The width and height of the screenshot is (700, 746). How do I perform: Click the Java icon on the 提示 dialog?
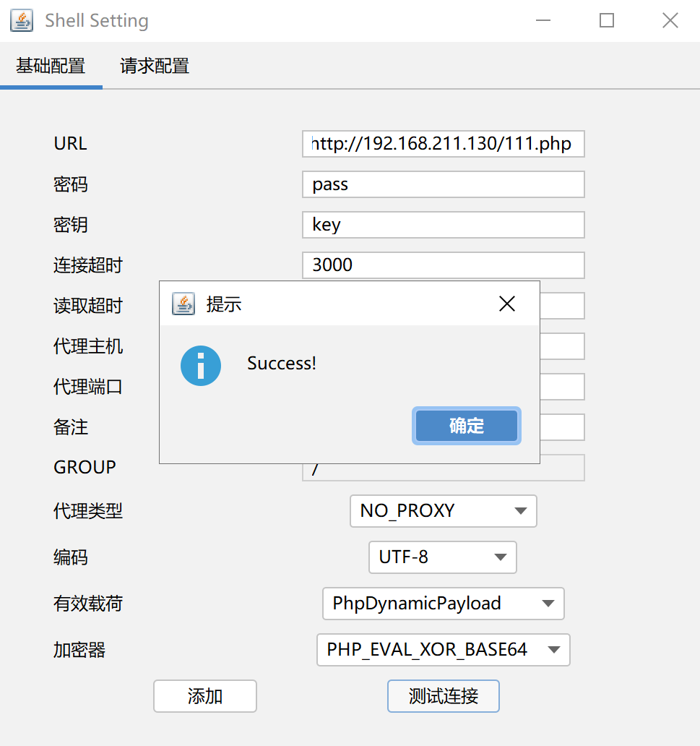[x=183, y=304]
